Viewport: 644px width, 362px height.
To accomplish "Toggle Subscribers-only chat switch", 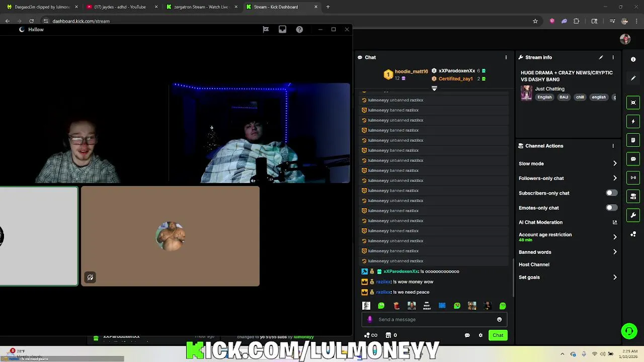I will point(611,193).
